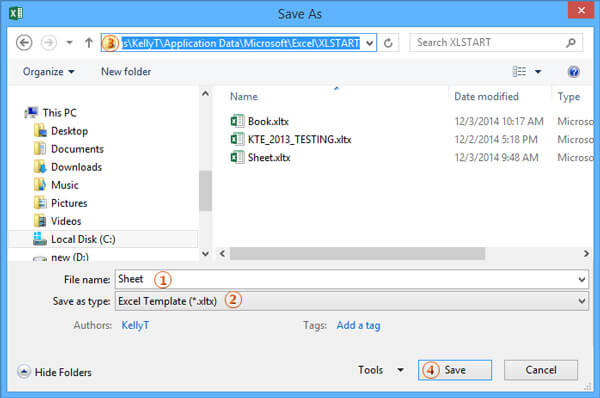This screenshot has height=398, width=600.
Task: Click the 12/2/2014 5:18 PM date cell
Action: tap(496, 139)
